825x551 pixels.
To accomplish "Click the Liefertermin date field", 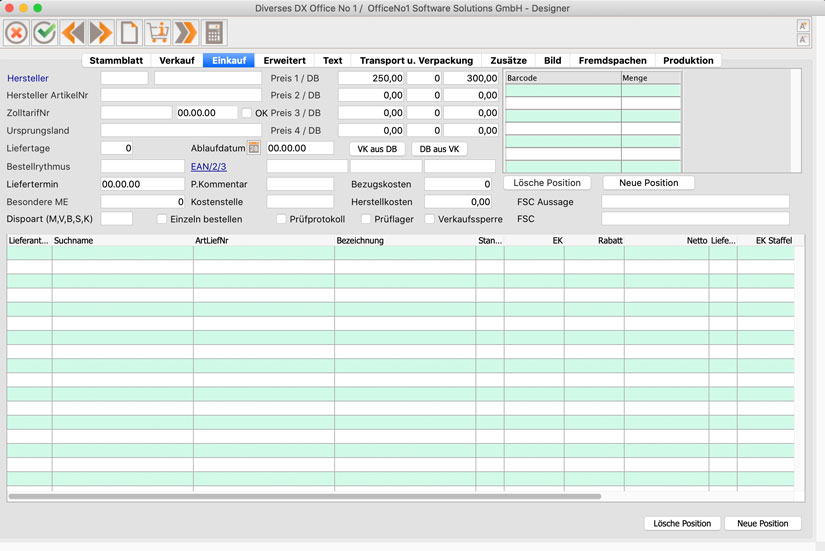I will 143,184.
